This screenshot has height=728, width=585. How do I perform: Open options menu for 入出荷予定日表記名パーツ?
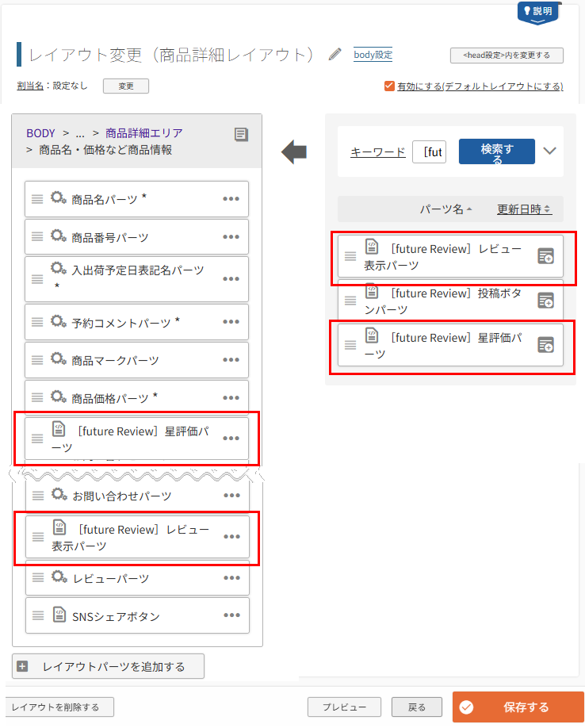[x=231, y=279]
